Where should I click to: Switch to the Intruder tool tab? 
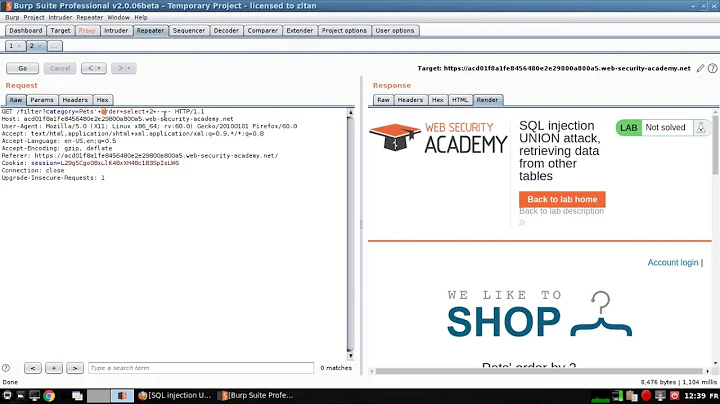point(116,30)
